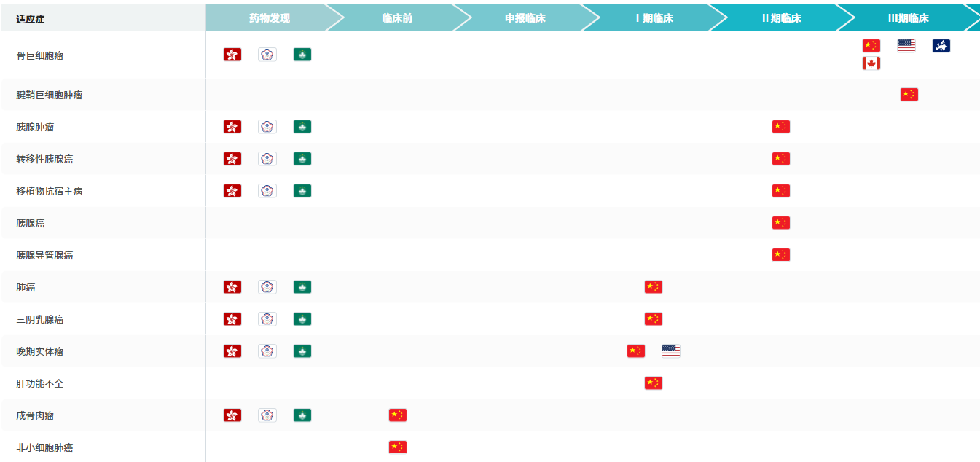Click the Macau flag in 转移性胰腺癌 row
This screenshot has height=462, width=980.
[x=302, y=159]
